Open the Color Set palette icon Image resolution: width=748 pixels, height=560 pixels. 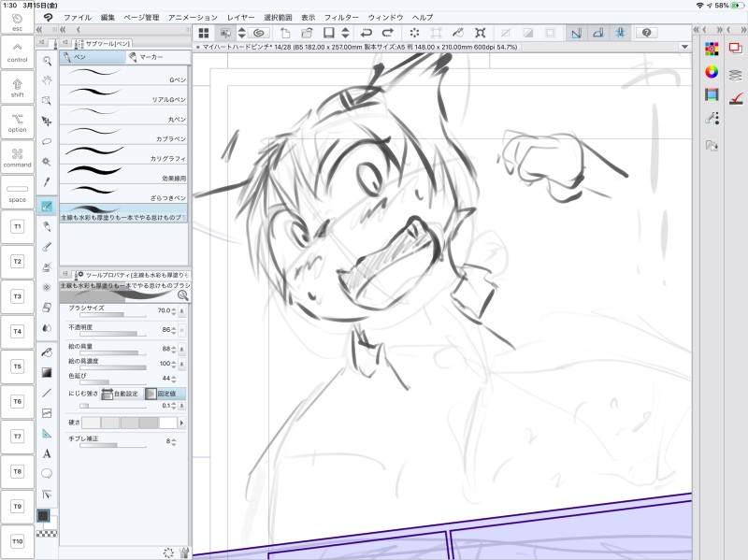(712, 49)
